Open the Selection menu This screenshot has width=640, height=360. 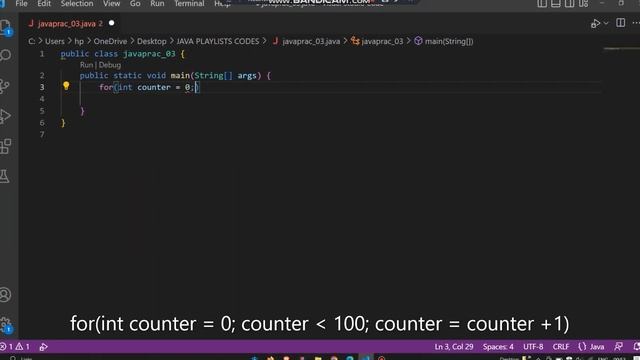tap(77, 4)
